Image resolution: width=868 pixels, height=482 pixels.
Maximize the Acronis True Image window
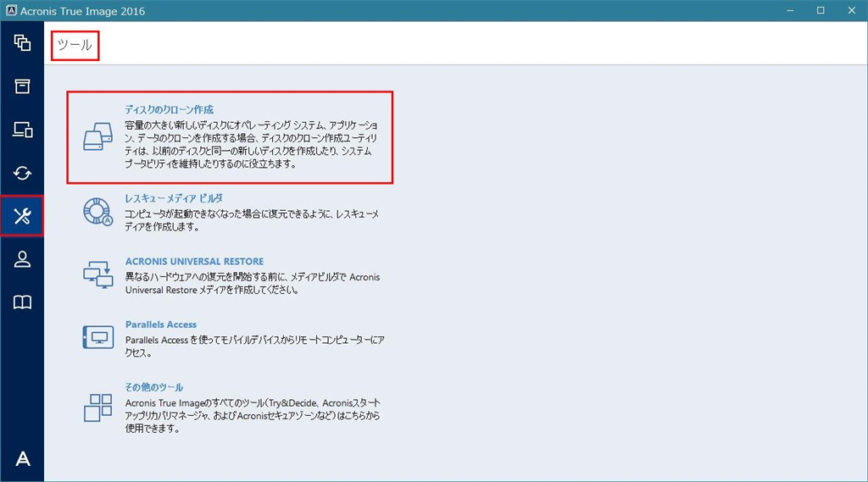tap(821, 10)
